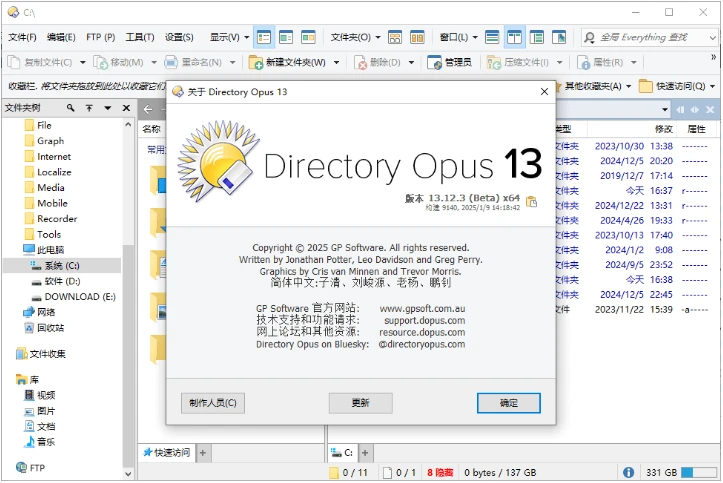Add new tab beside C: tab

pos(365,453)
